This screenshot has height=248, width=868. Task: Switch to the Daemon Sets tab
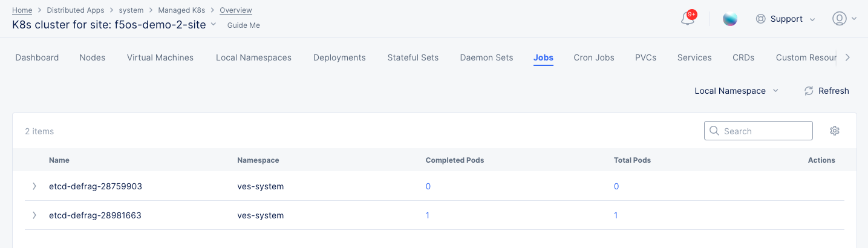(x=486, y=57)
